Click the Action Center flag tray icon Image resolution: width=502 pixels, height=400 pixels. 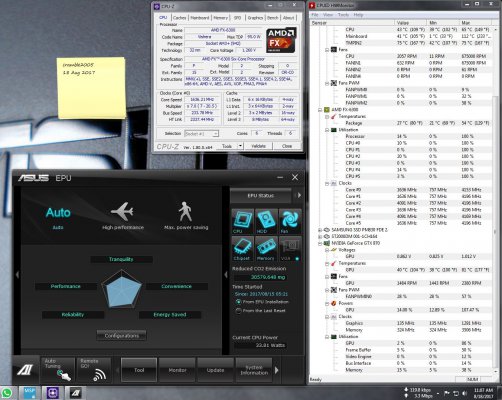pyautogui.click(x=447, y=393)
